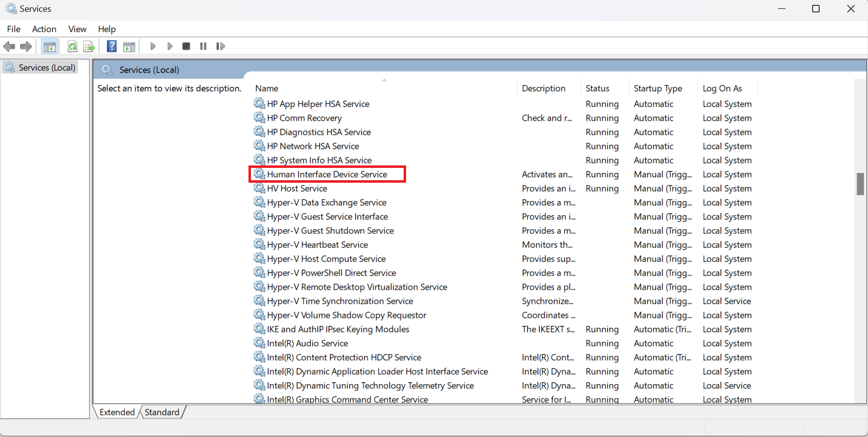
Task: Toggle the Show/Hide Console Tree icon
Action: point(50,46)
